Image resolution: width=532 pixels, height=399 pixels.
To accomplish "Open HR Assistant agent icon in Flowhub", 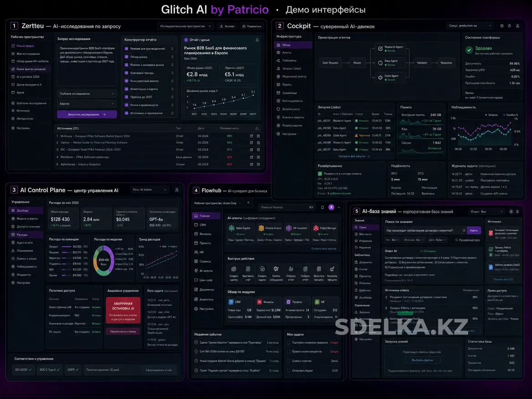I will [289, 228].
